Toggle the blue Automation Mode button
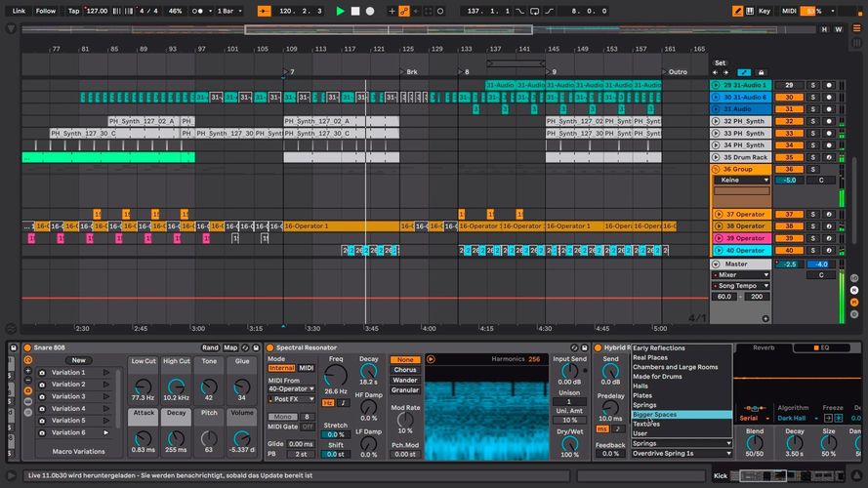This screenshot has height=488, width=868. click(x=744, y=72)
